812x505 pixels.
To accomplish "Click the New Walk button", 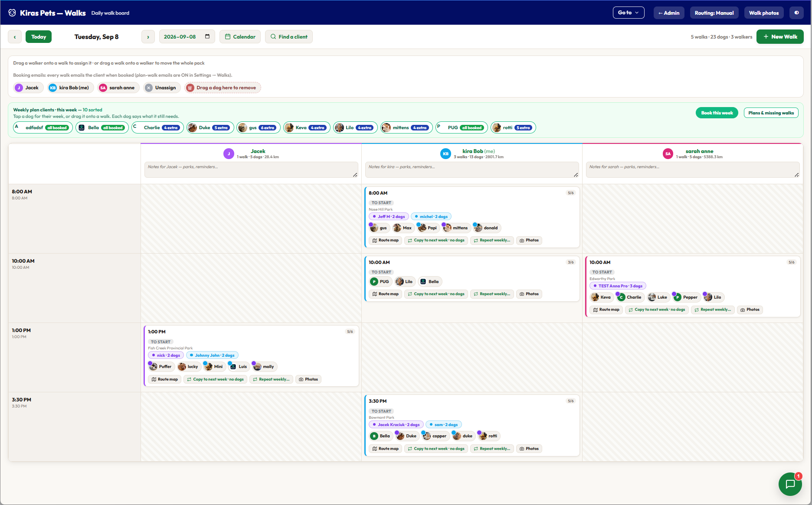I will [780, 37].
